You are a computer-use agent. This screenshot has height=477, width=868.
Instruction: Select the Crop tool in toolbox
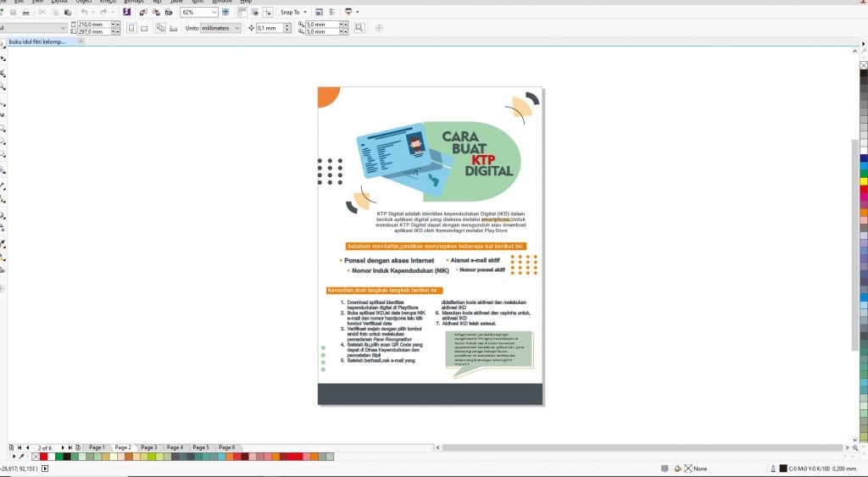(3, 73)
